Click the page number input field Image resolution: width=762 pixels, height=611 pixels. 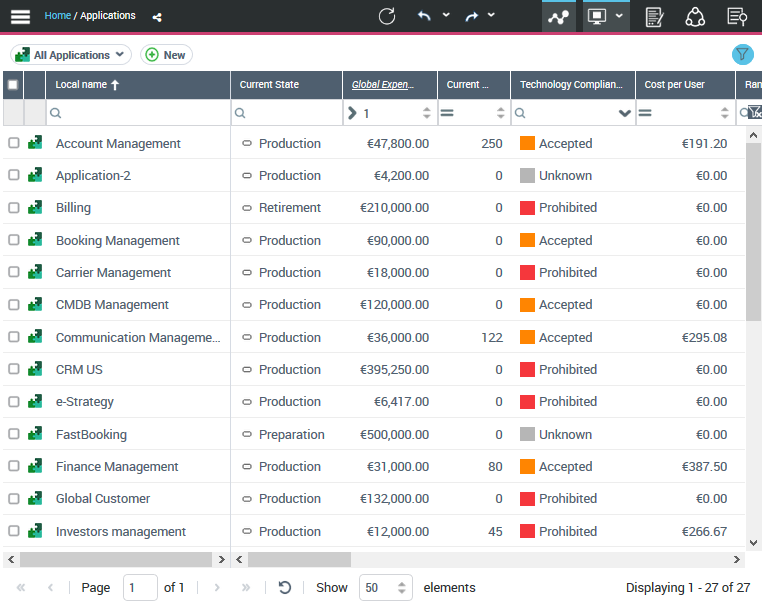pos(140,588)
